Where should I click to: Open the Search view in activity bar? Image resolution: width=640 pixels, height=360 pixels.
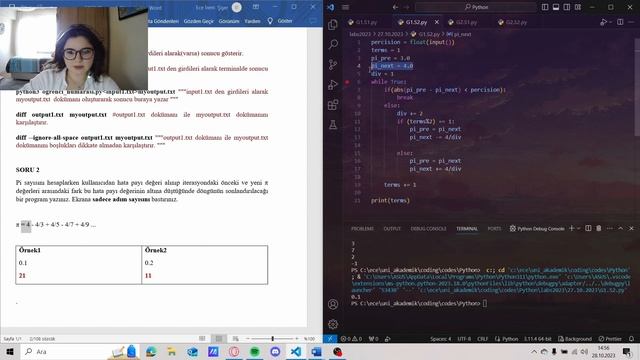[x=333, y=44]
